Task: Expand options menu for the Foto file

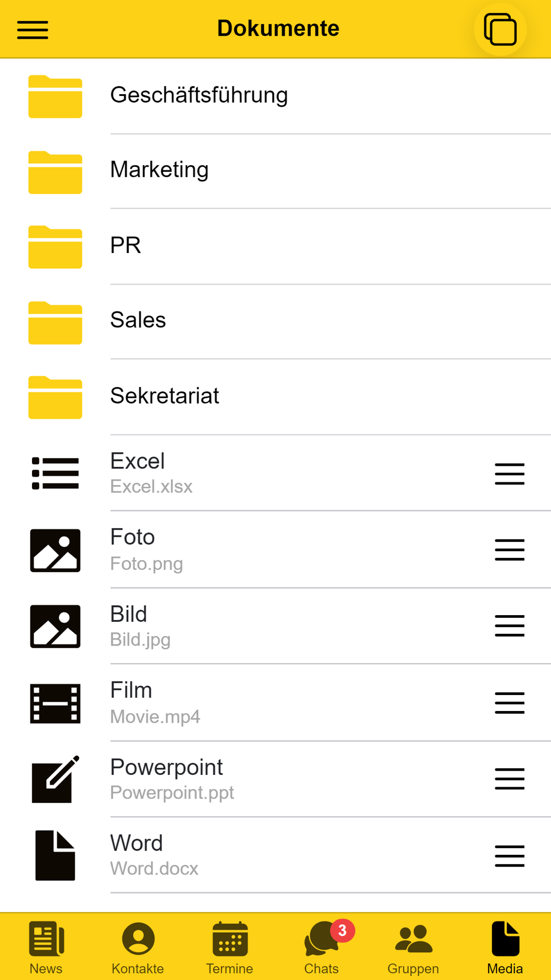Action: (509, 550)
